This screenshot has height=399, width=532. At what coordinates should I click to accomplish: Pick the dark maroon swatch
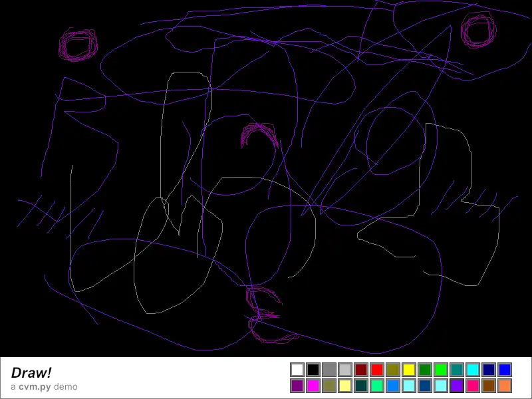(x=361, y=370)
